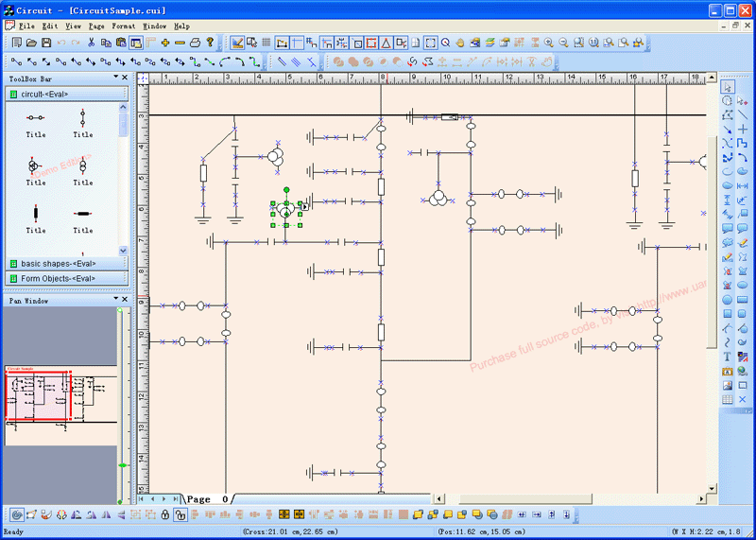This screenshot has width=756, height=540.
Task: Click the Print icon in the toolbar
Action: 195,43
